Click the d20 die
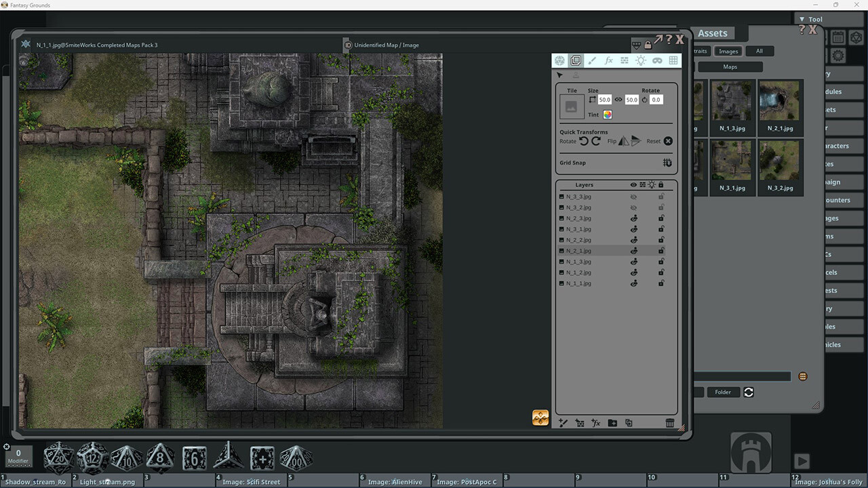 [58, 458]
